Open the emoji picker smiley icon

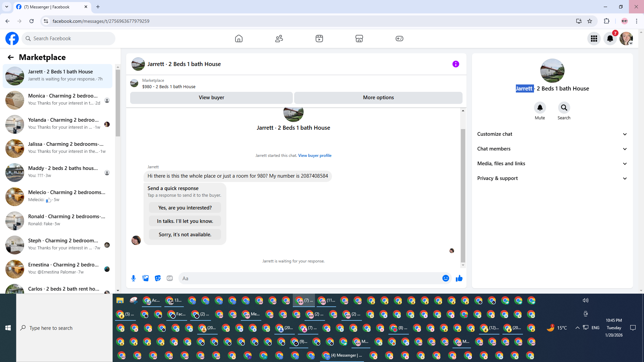[445, 278]
